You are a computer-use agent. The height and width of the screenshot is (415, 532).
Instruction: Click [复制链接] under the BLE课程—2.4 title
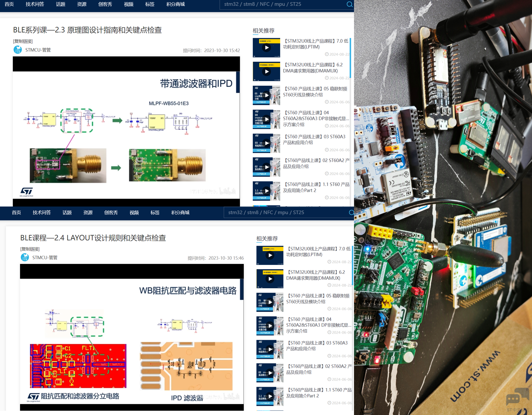(x=30, y=249)
